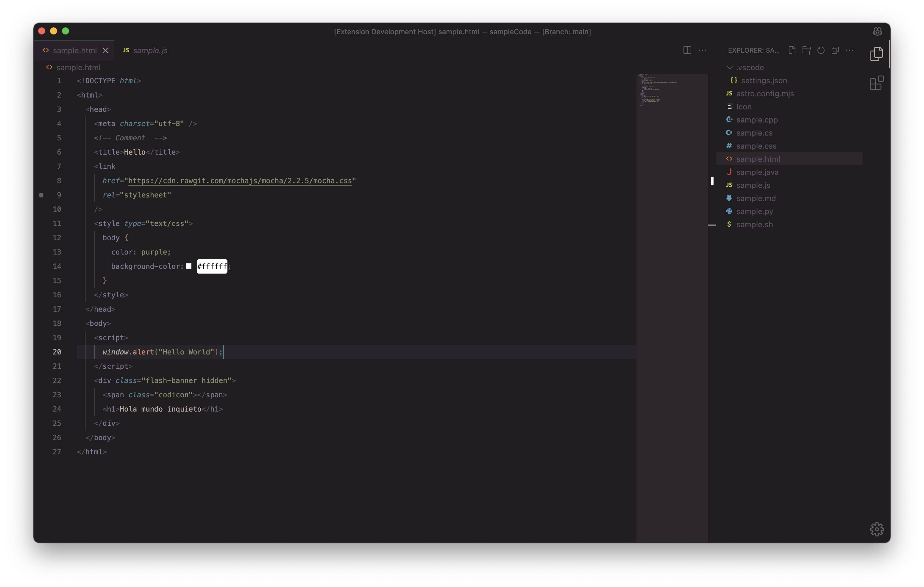
Task: Create a new folder in Explorer
Action: [x=807, y=50]
